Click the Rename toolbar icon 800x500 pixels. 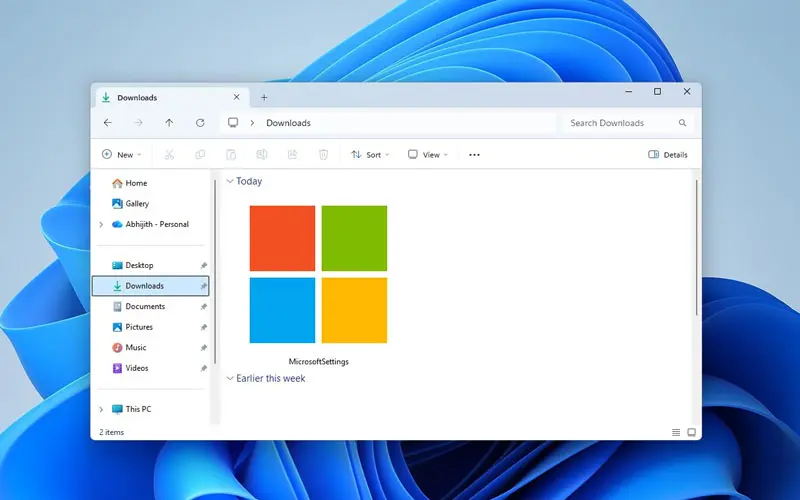click(x=262, y=155)
